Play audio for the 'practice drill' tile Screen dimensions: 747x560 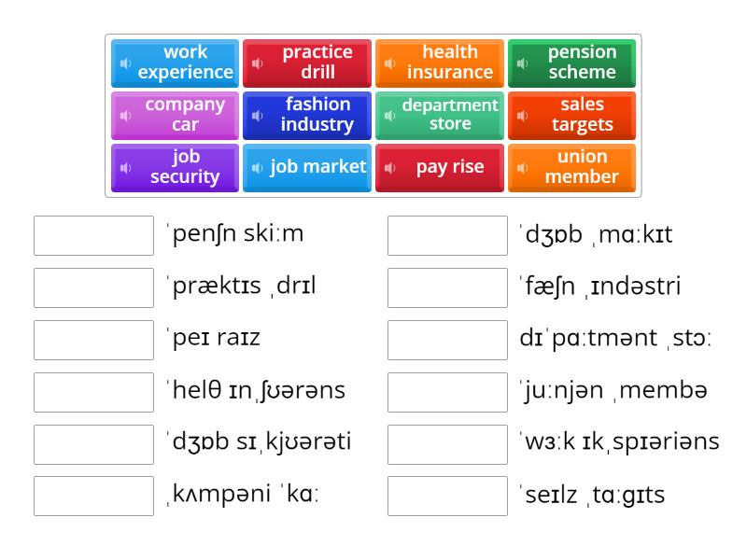coord(258,63)
